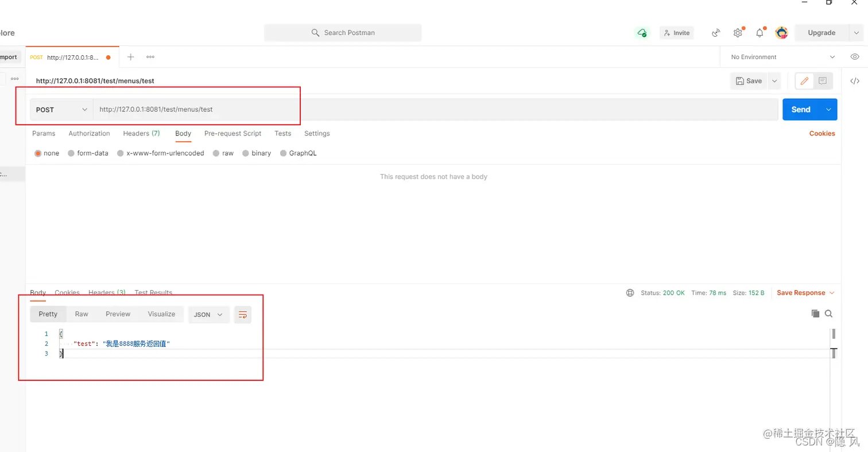868x452 pixels.
Task: Open the tab options three-dots icon
Action: pyautogui.click(x=150, y=57)
